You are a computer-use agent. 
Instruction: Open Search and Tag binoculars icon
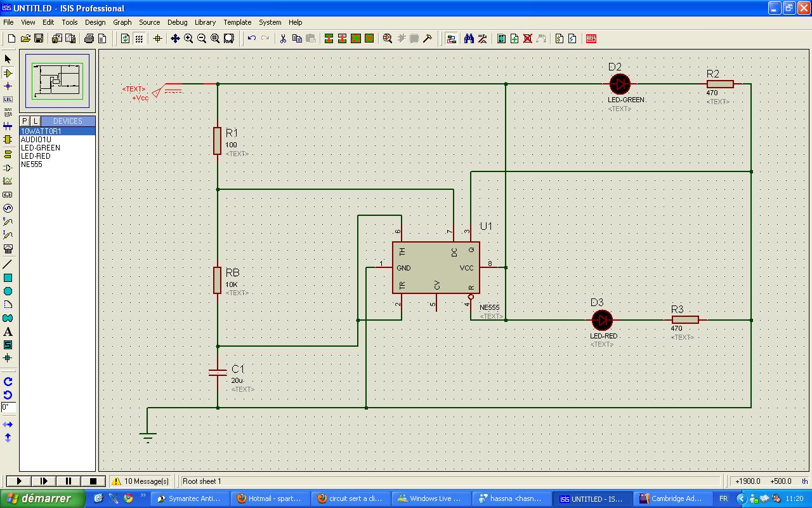click(x=469, y=39)
